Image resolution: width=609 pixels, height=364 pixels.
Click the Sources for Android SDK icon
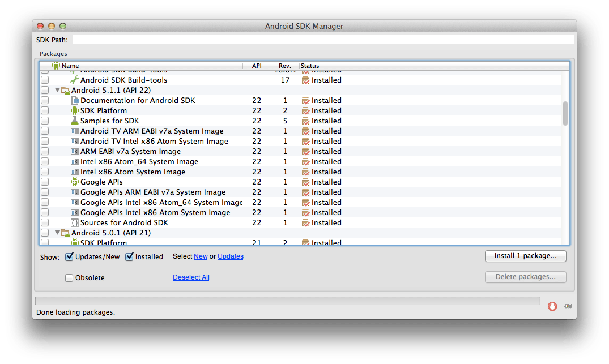(75, 222)
